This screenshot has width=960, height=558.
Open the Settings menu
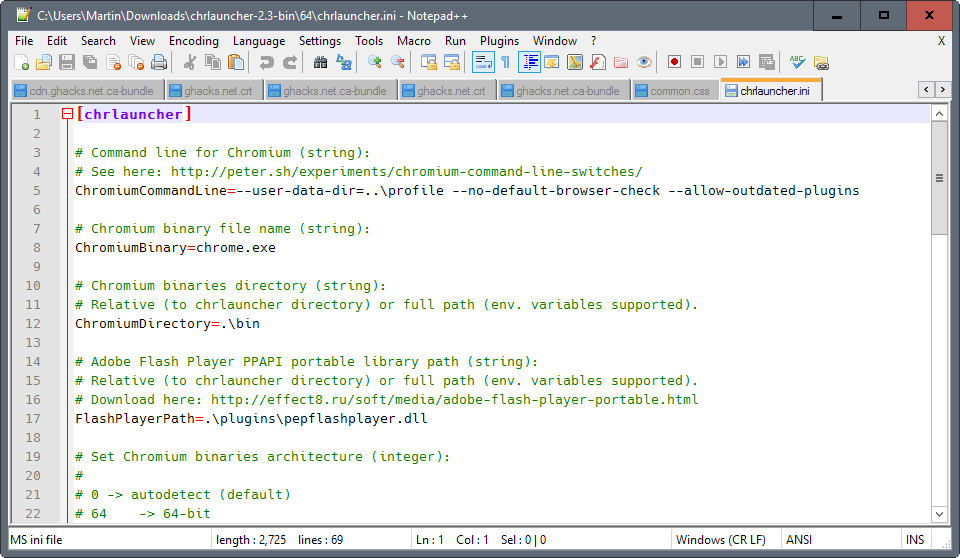pyautogui.click(x=320, y=41)
